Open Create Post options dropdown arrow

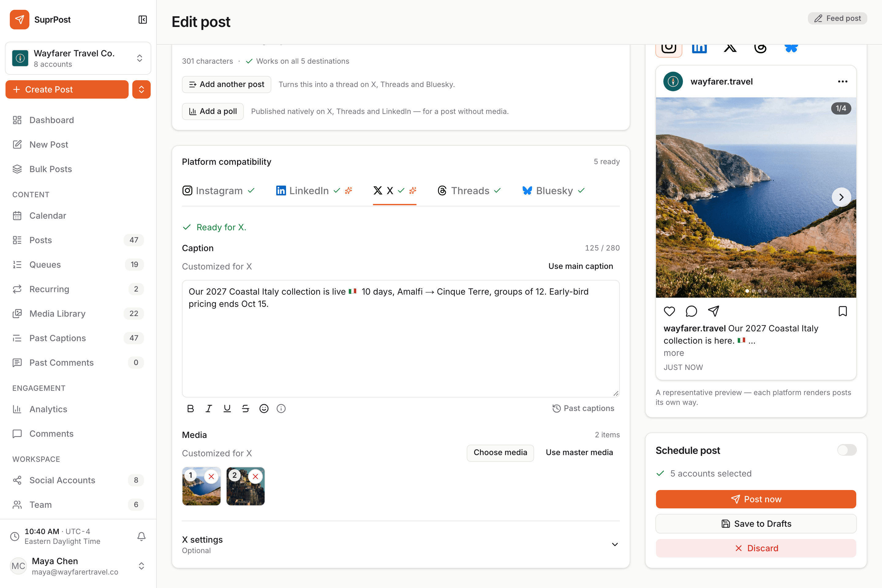click(141, 89)
